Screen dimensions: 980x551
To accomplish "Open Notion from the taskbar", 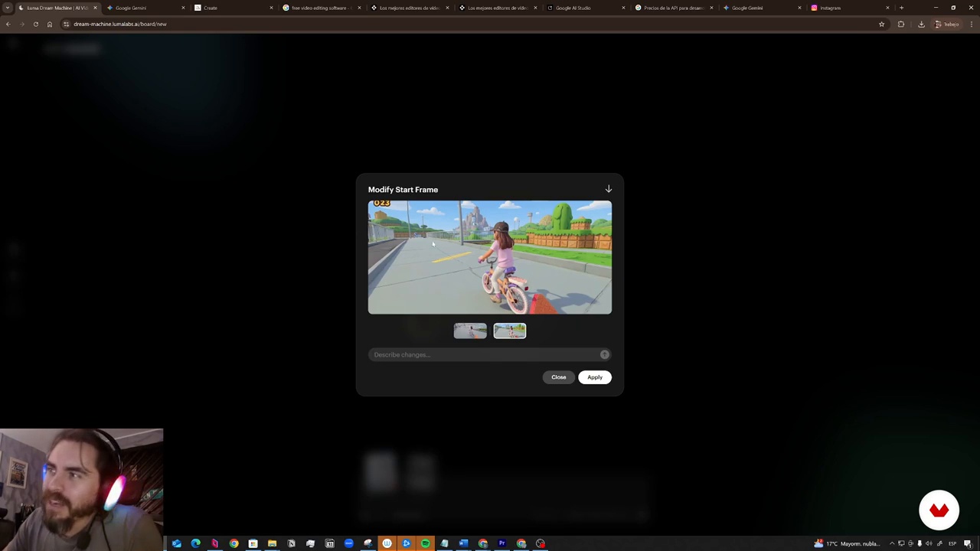I will (x=292, y=543).
